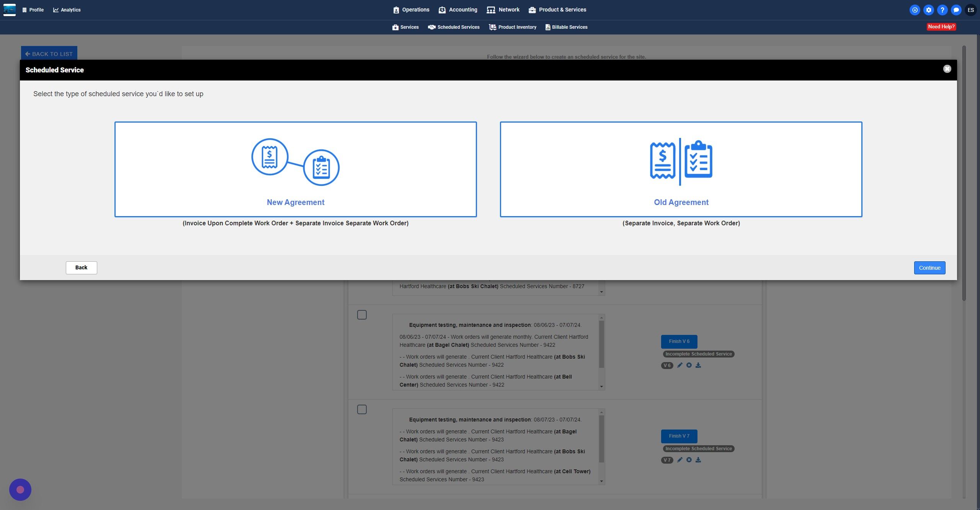Check the checkbox beside service 9422

362,315
